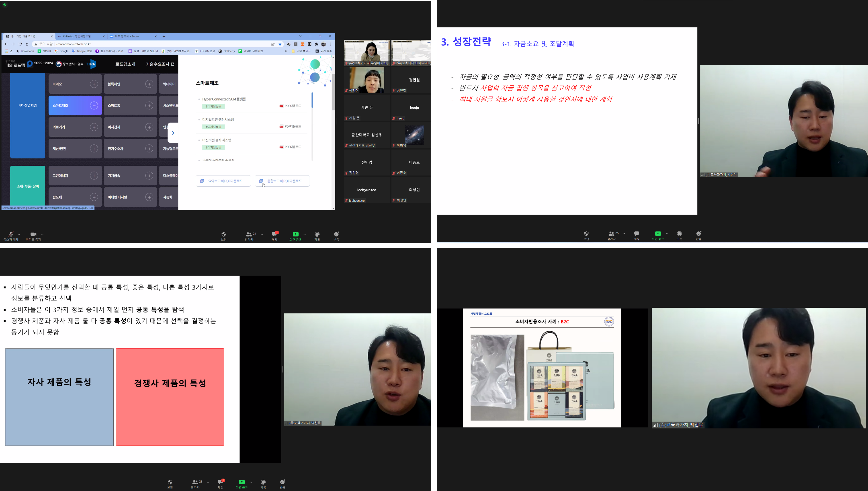Open 읽기 목록 reading list
The height and width of the screenshot is (491, 868).
point(323,51)
